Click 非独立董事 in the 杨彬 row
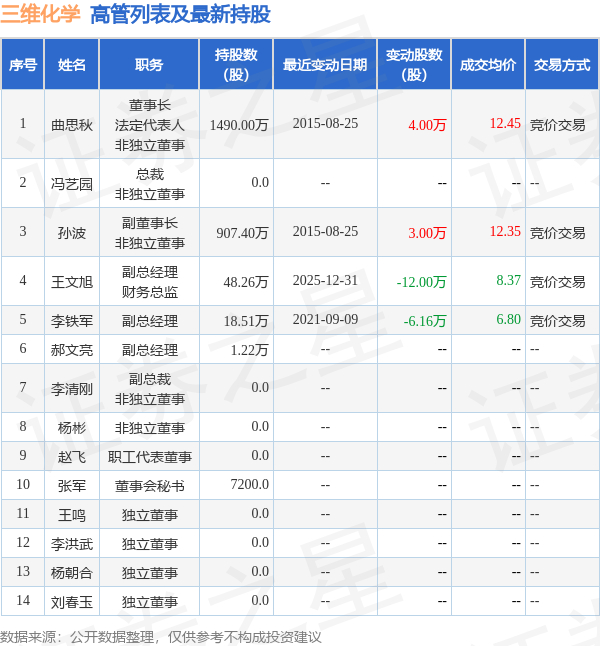The width and height of the screenshot is (600, 646). [x=150, y=428]
